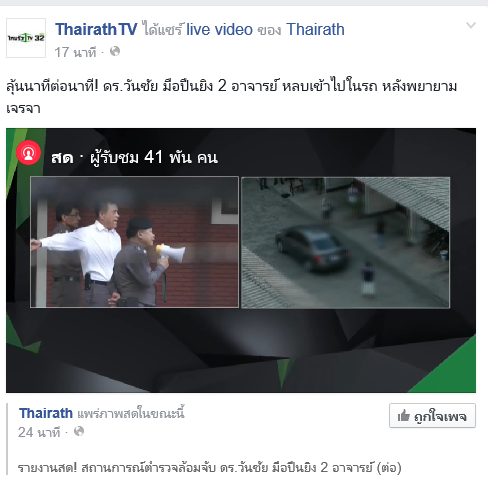Open the 17 นาที timestamp
This screenshot has height=480, width=488.
(x=75, y=52)
